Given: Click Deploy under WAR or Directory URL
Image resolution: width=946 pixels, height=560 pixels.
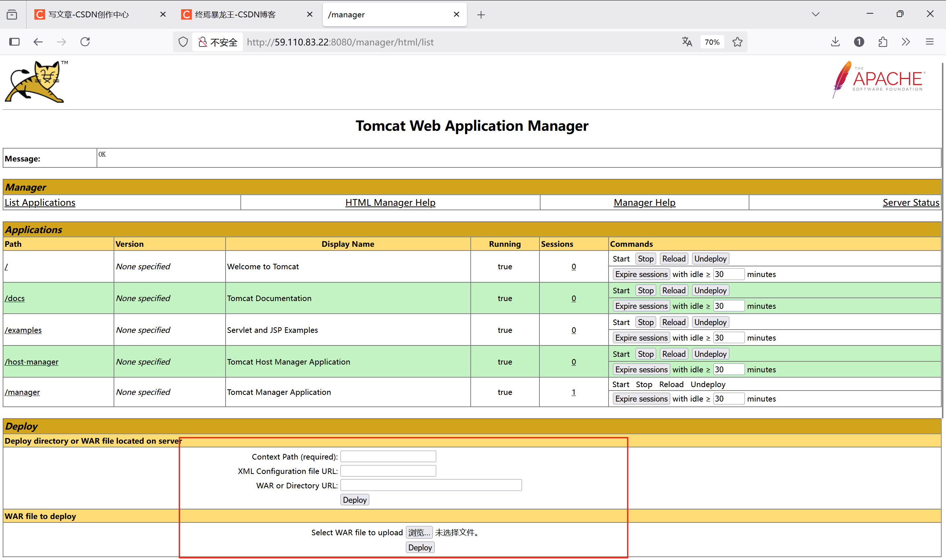Looking at the screenshot, I should point(355,500).
